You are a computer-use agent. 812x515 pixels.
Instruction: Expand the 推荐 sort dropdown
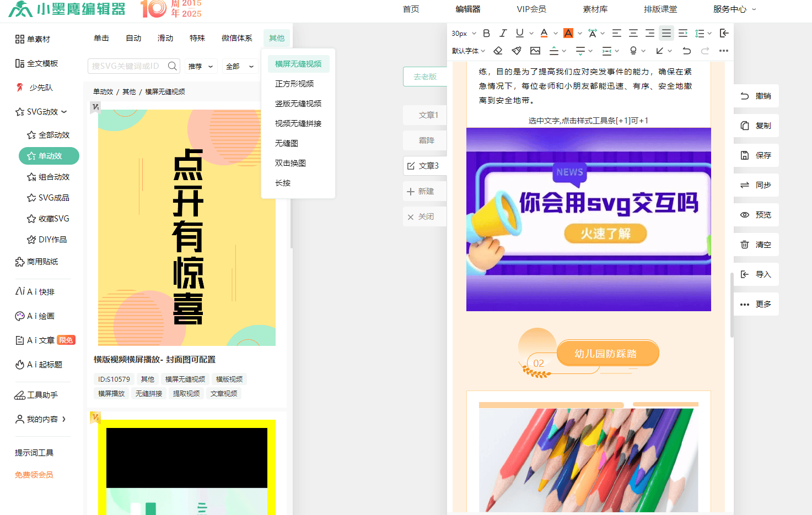[x=201, y=66]
